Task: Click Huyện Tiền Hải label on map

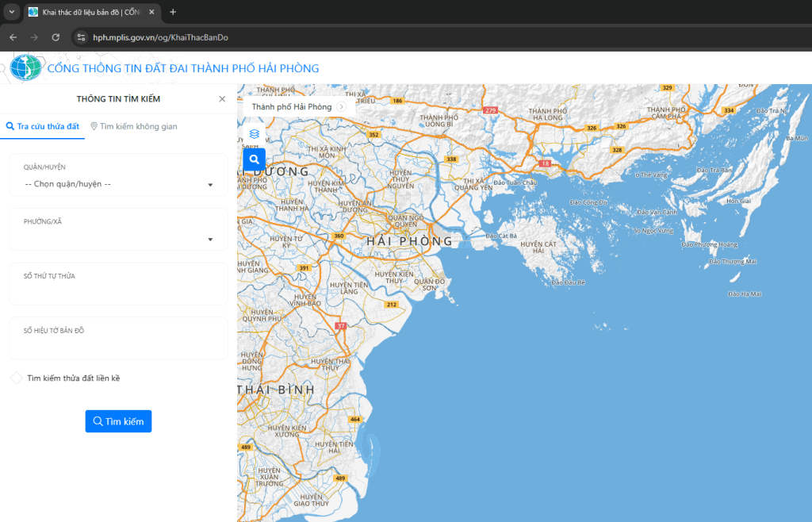Action: pyautogui.click(x=334, y=447)
